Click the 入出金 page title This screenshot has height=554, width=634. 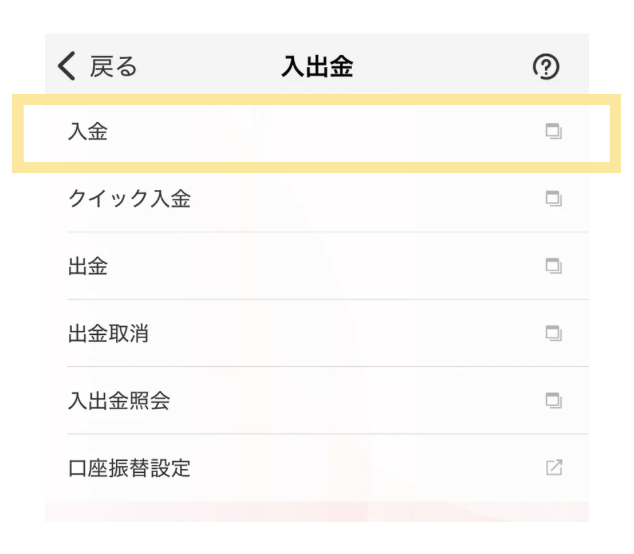(x=317, y=67)
